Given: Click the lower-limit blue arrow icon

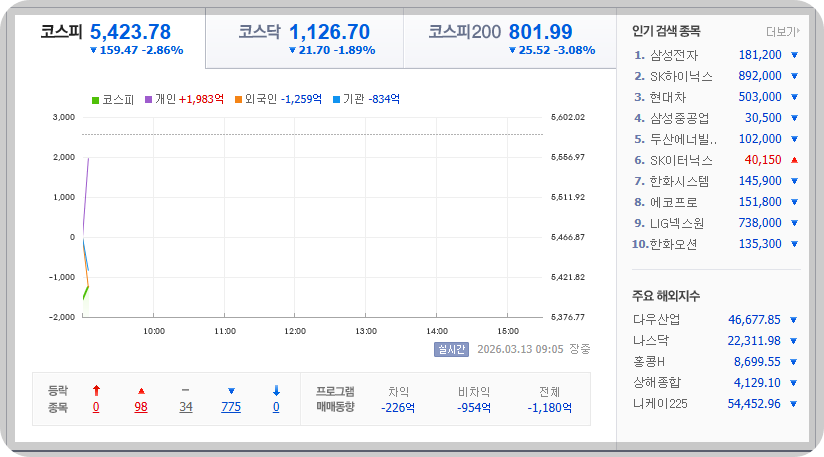Looking at the screenshot, I should 276,390.
